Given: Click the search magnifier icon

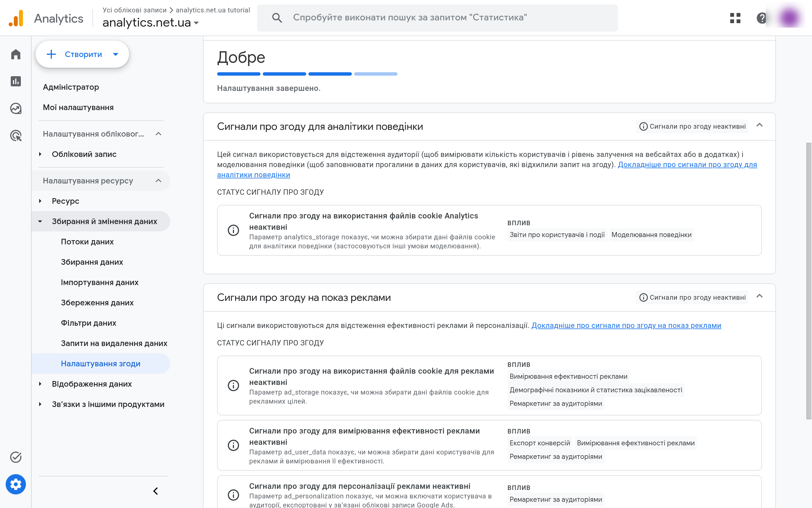Looking at the screenshot, I should 277,18.
